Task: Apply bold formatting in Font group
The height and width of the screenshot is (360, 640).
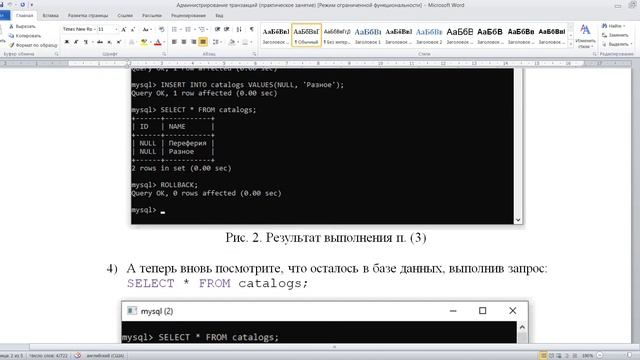Action: (67, 42)
